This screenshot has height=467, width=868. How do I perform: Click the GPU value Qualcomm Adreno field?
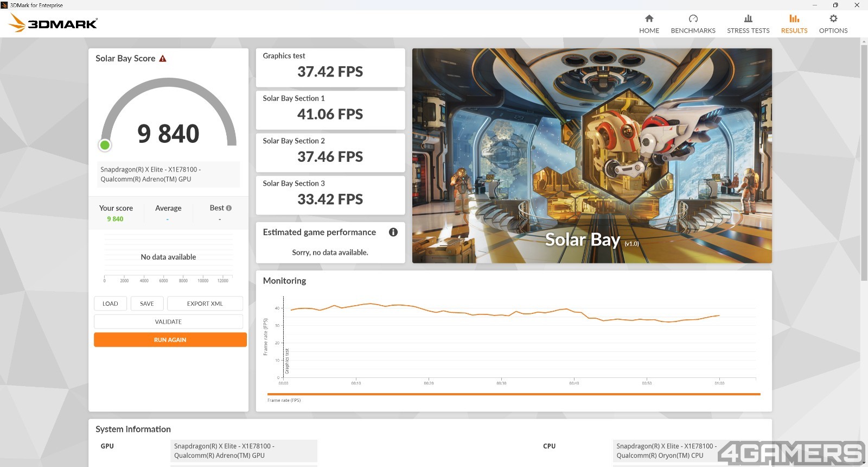click(x=244, y=451)
